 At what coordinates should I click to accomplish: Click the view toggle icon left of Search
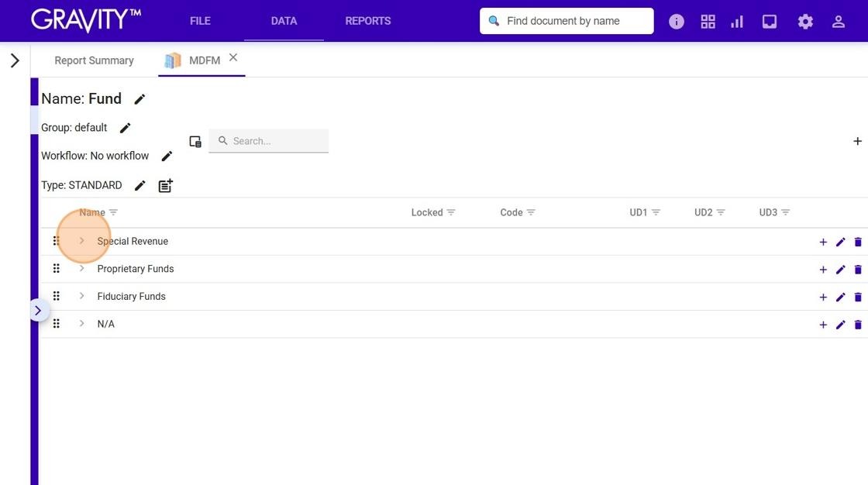pyautogui.click(x=195, y=142)
